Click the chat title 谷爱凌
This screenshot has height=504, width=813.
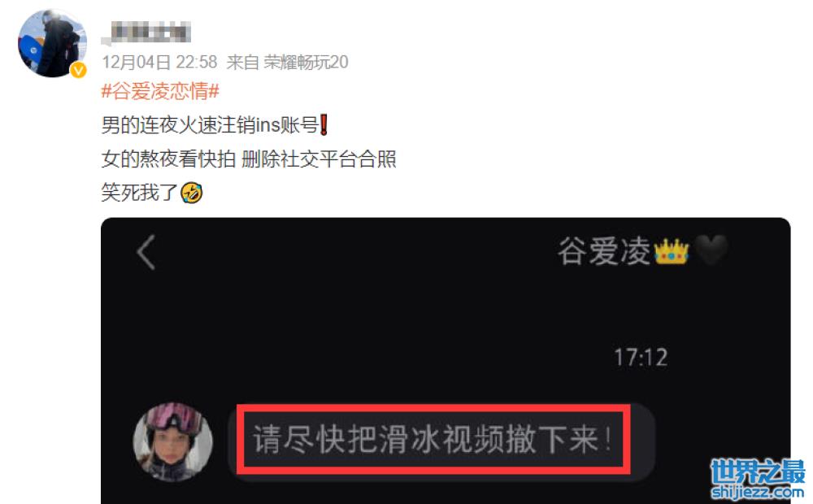coord(605,251)
